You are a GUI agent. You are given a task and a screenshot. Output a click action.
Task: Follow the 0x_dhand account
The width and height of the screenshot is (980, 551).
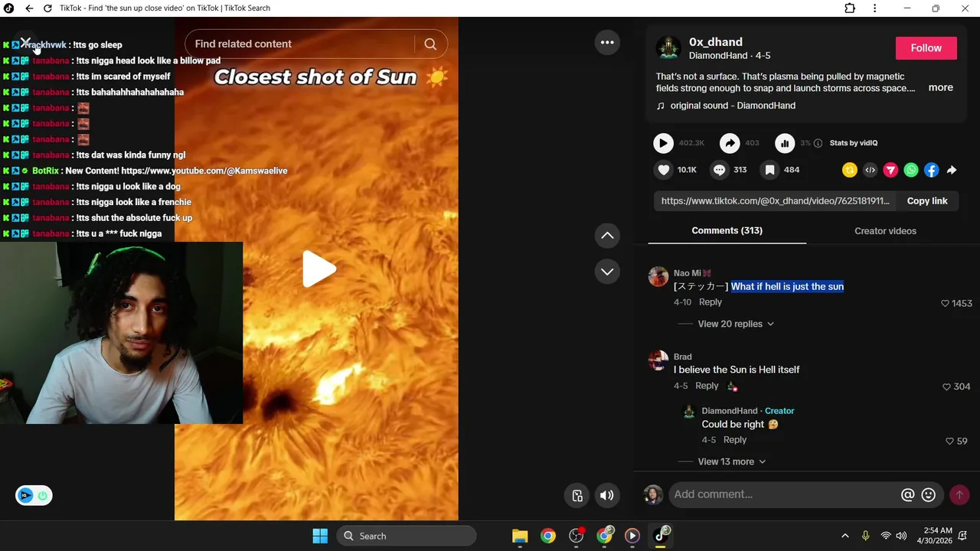[926, 48]
